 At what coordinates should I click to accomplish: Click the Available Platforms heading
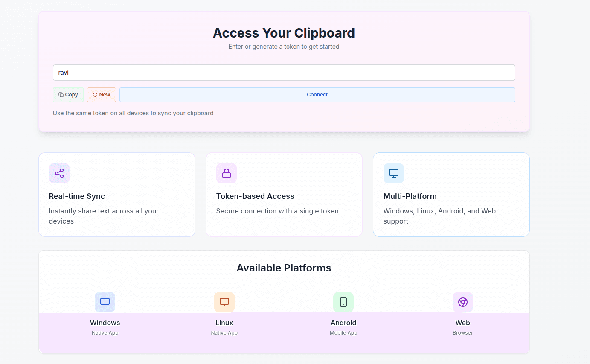(x=284, y=268)
